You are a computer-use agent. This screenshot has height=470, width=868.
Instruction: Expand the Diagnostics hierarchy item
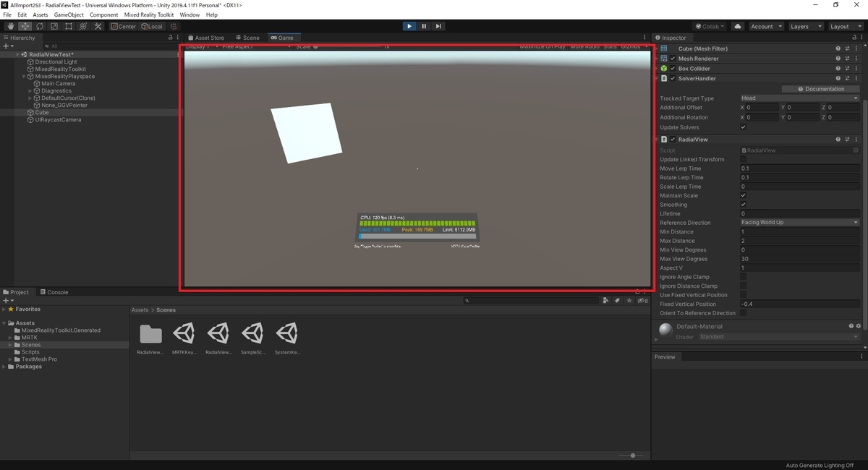[30, 91]
